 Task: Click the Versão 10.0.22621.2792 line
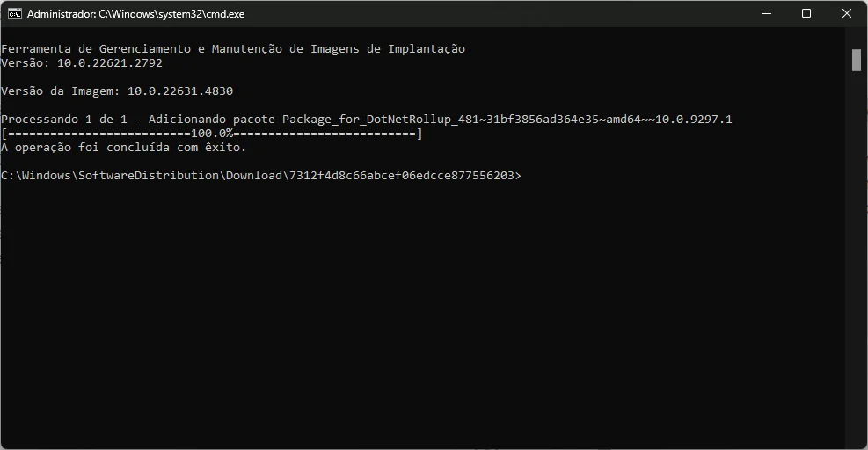point(82,63)
